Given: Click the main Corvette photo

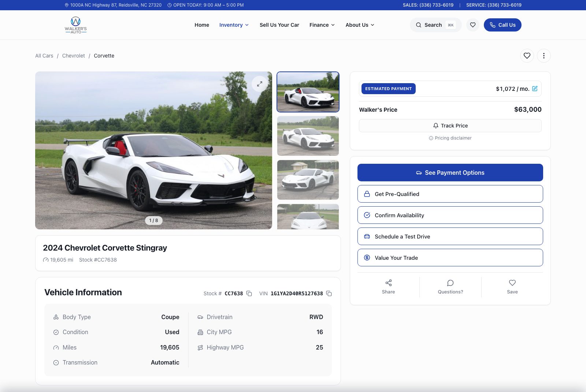Looking at the screenshot, I should [153, 150].
